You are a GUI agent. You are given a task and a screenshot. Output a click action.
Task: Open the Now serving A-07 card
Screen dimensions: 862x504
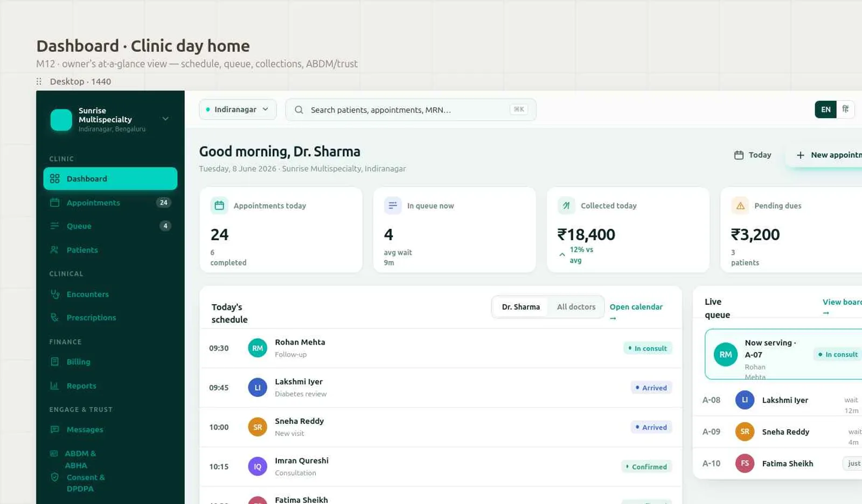tap(784, 354)
